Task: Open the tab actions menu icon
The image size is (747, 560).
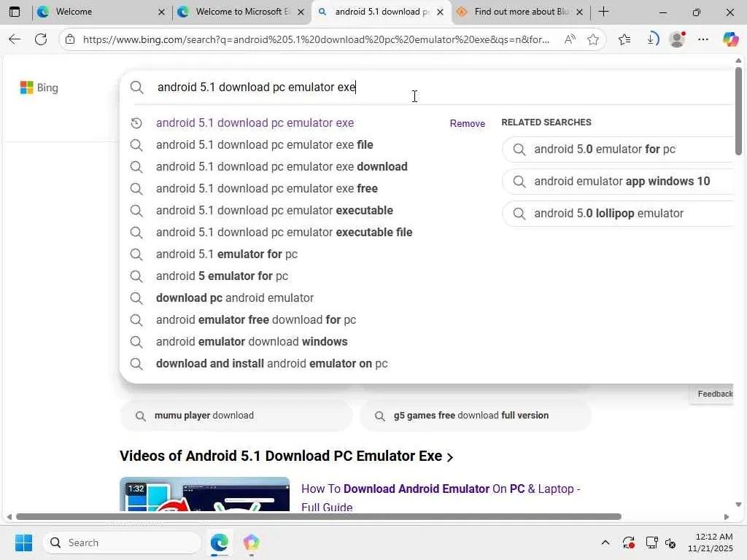Action: (x=15, y=12)
